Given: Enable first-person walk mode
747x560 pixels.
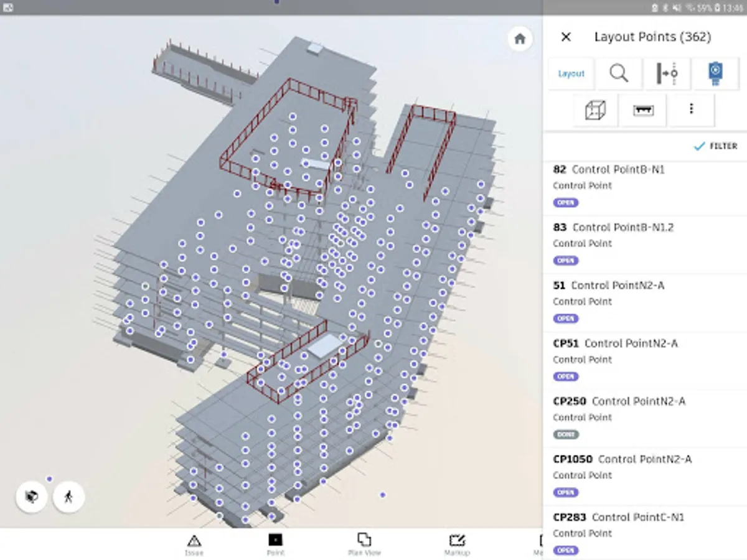Looking at the screenshot, I should click(x=68, y=497).
